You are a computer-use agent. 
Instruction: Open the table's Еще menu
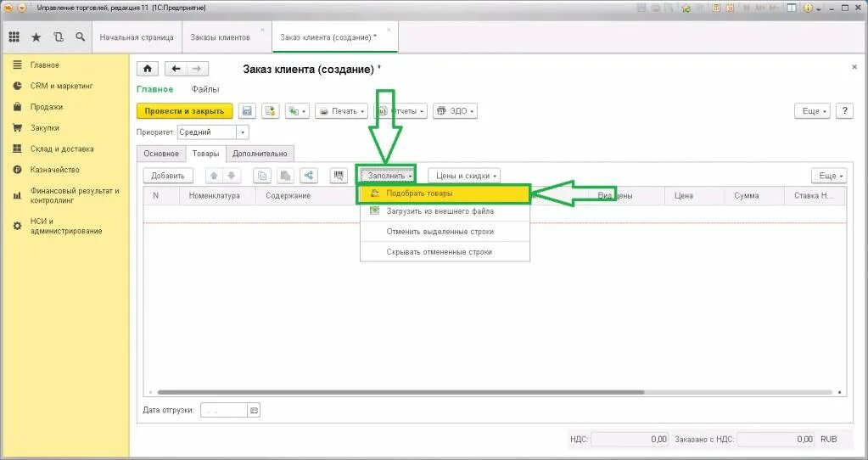coord(829,176)
